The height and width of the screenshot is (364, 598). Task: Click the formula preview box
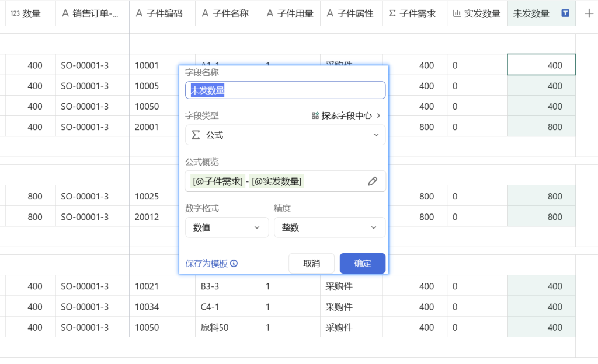[x=285, y=181]
